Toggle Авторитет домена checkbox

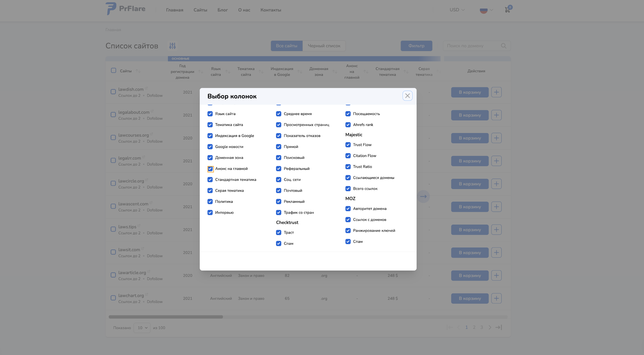click(348, 209)
